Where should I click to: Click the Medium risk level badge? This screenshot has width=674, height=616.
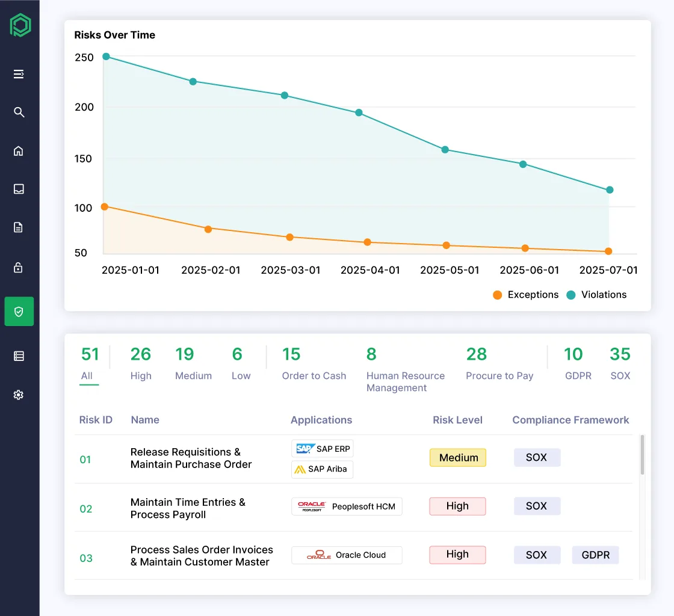coord(457,458)
